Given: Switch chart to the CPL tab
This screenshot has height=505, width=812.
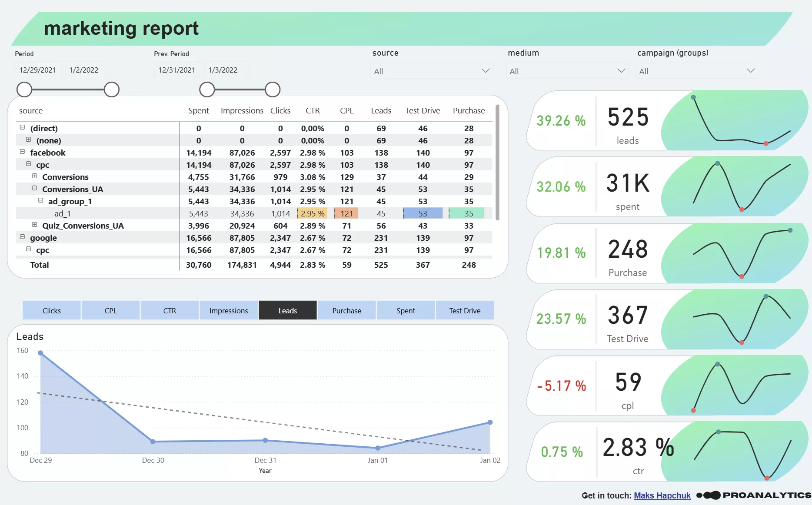Looking at the screenshot, I should 111,310.
